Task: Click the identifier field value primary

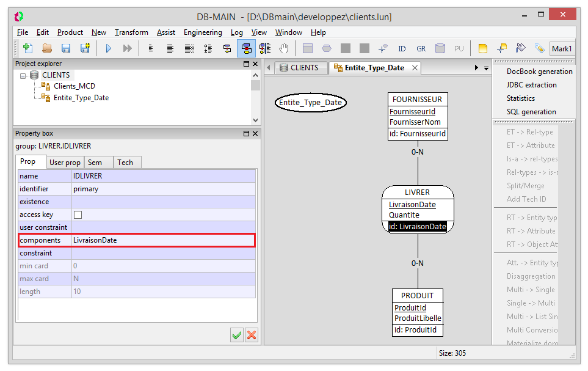Action: 164,188
